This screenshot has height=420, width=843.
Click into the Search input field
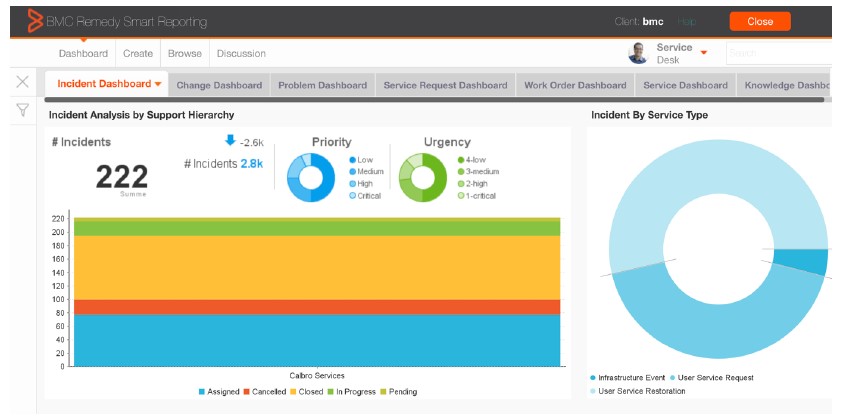click(778, 53)
